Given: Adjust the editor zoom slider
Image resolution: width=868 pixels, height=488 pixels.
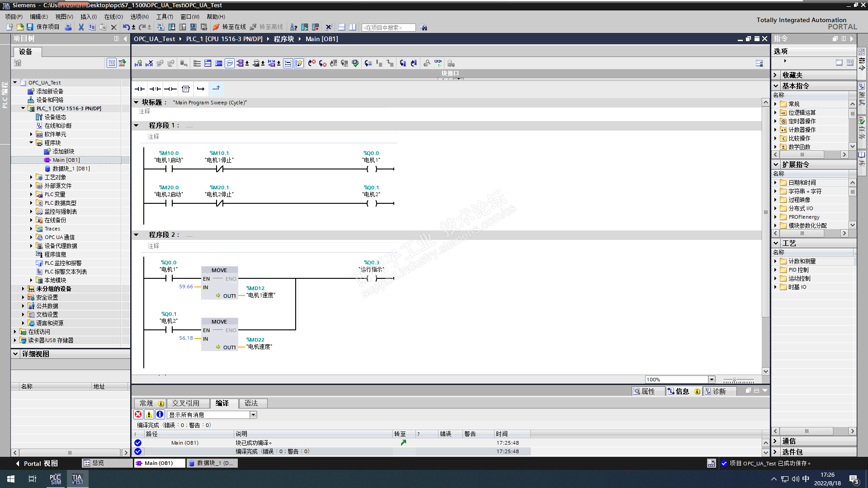Looking at the screenshot, I should tap(735, 380).
